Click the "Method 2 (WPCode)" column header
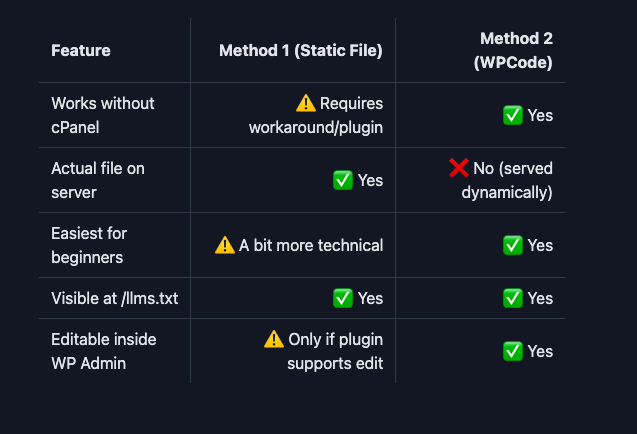Image resolution: width=637 pixels, height=434 pixels. pyautogui.click(x=514, y=50)
